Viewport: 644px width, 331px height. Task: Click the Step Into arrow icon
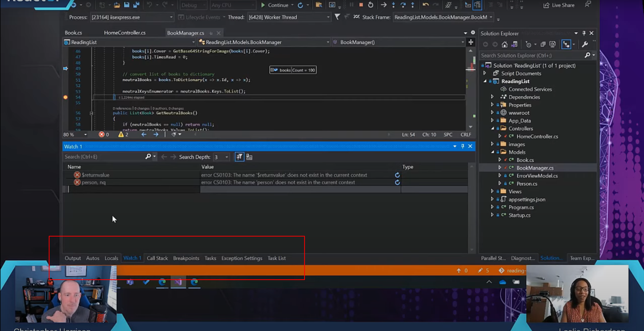click(x=393, y=5)
